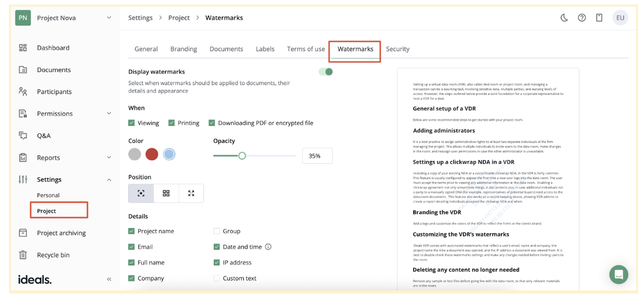Select the centered watermark position icon
The width and height of the screenshot is (644, 300).
(x=141, y=193)
